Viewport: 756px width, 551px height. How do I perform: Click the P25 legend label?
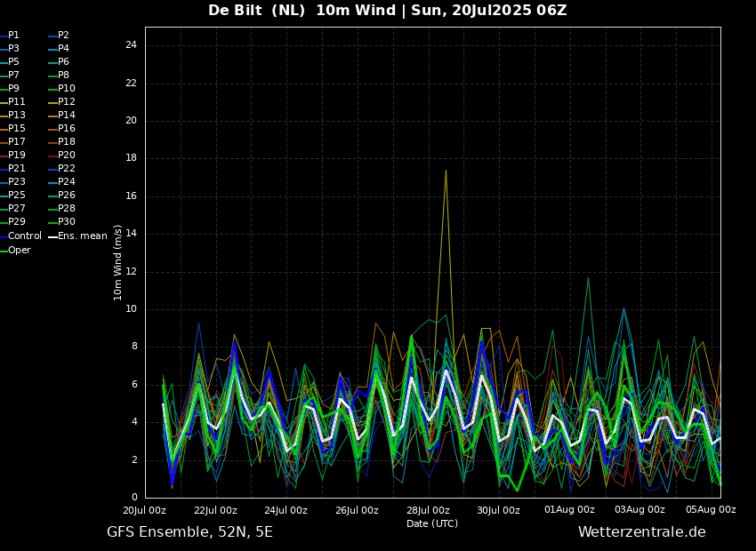(17, 196)
